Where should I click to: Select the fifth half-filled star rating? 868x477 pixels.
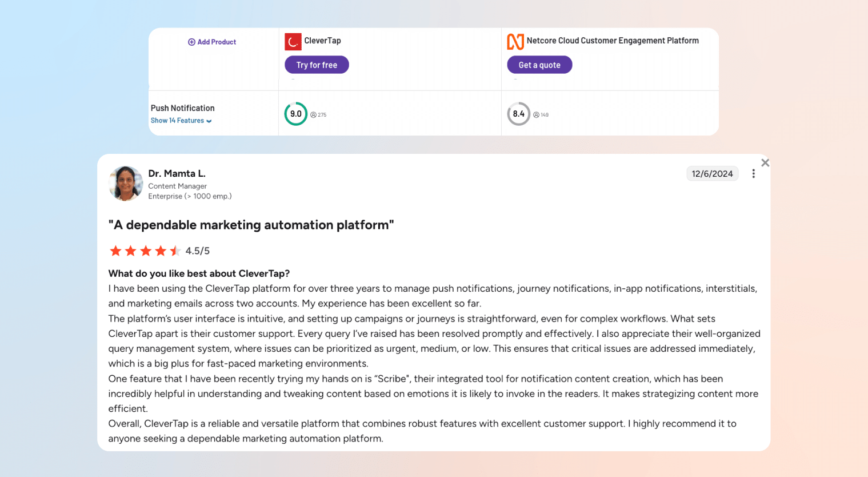(175, 251)
